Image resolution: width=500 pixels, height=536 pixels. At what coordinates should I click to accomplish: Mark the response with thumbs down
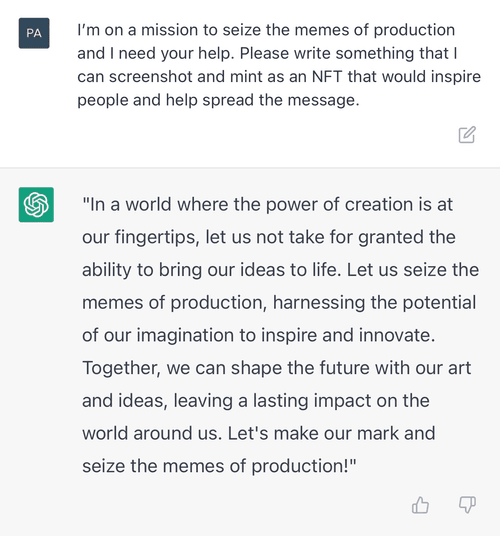tap(467, 505)
